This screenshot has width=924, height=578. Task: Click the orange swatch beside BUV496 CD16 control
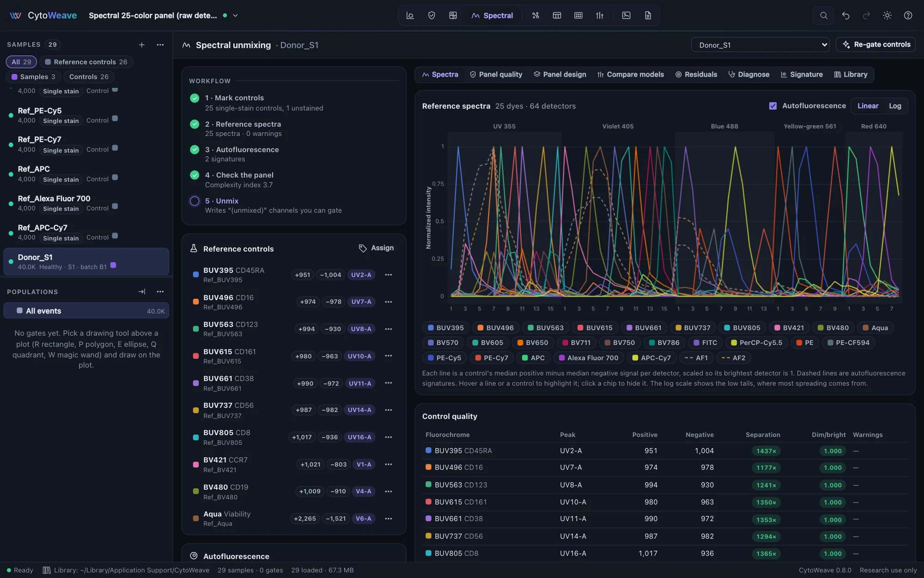195,301
